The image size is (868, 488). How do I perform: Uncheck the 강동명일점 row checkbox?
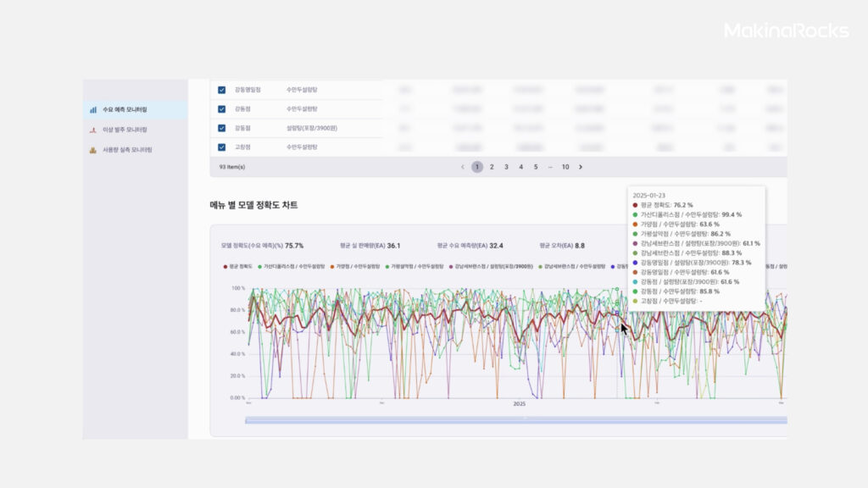(x=221, y=90)
